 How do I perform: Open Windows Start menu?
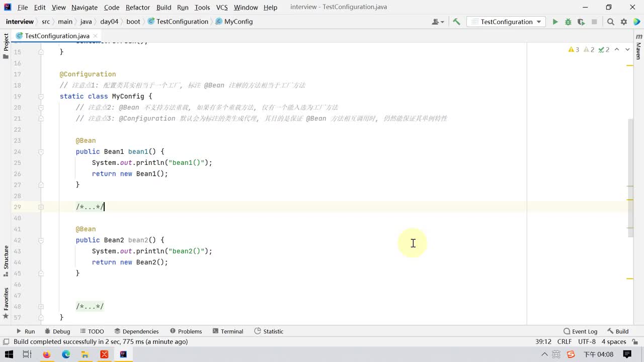click(9, 354)
